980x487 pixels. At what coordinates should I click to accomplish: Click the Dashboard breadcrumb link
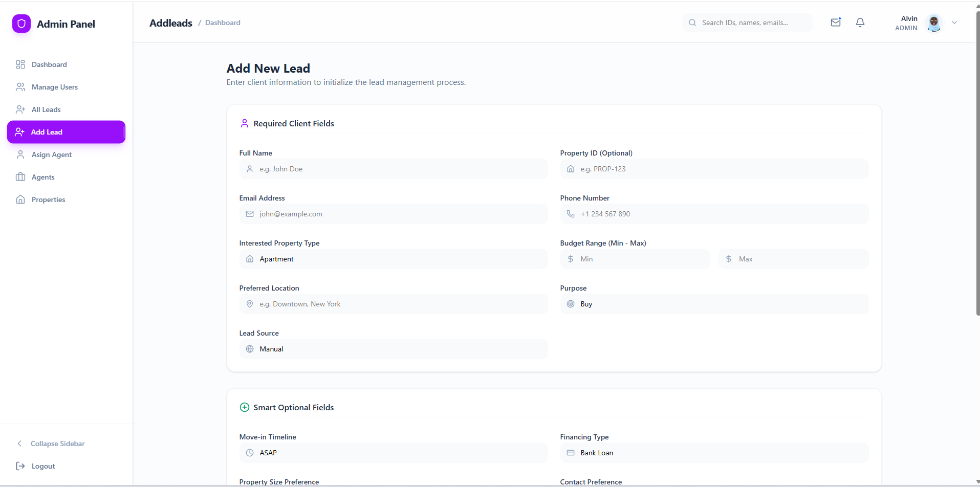222,23
